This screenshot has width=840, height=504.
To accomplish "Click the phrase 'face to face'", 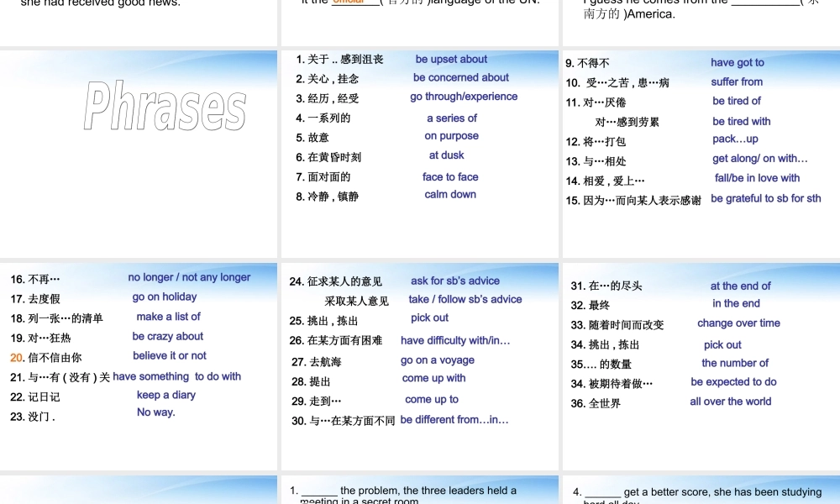I will tap(450, 176).
